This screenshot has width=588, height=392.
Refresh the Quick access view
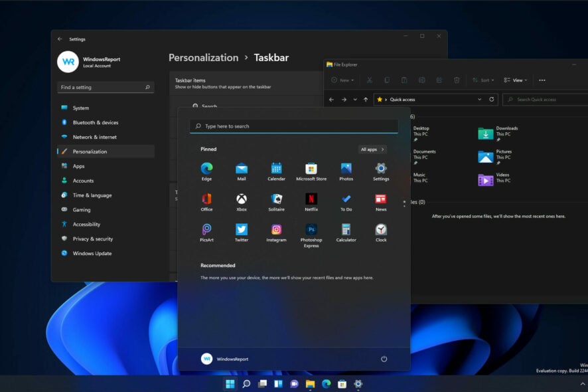pyautogui.click(x=491, y=99)
